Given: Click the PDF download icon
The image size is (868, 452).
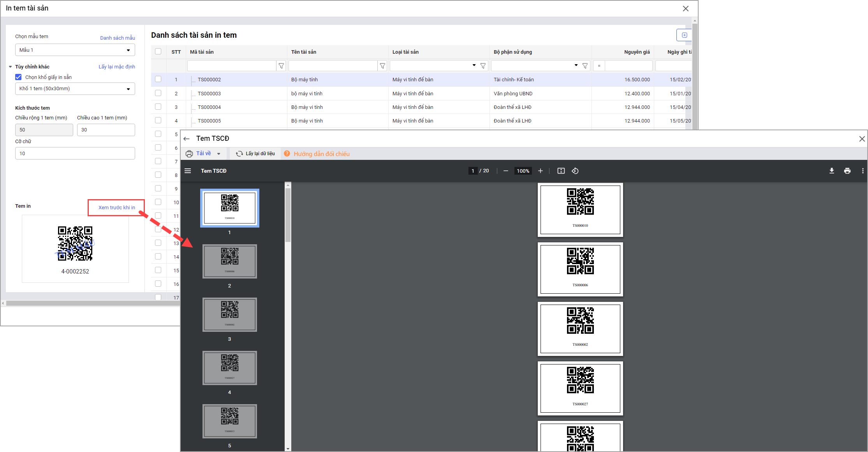Looking at the screenshot, I should coord(831,171).
